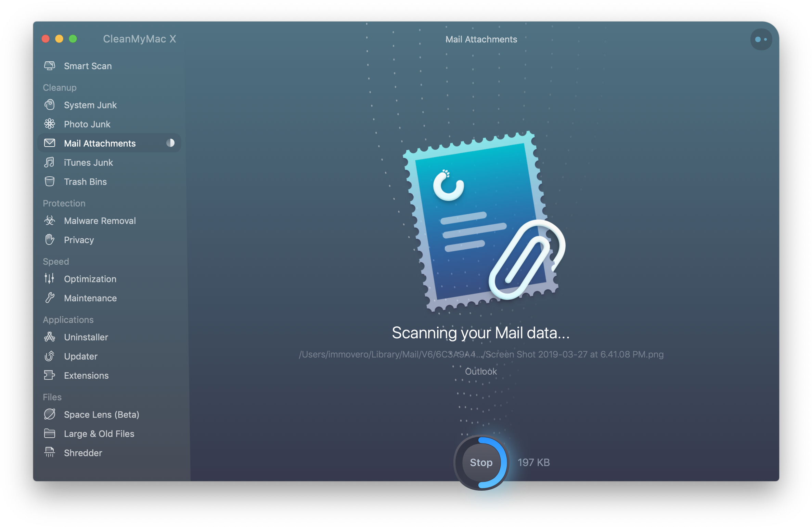Click the Optimization sliders icon
The image size is (812, 527).
point(50,279)
